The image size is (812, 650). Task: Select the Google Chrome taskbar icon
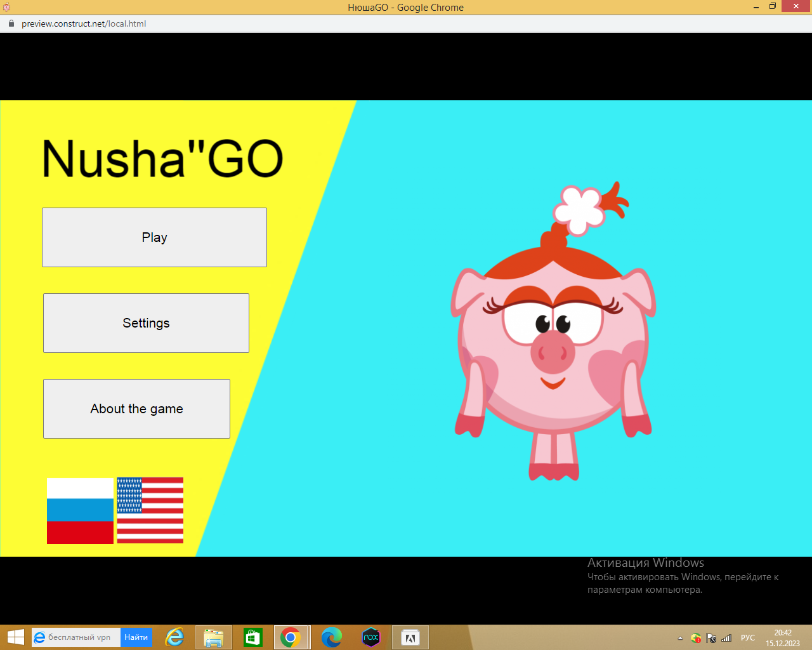coord(291,637)
